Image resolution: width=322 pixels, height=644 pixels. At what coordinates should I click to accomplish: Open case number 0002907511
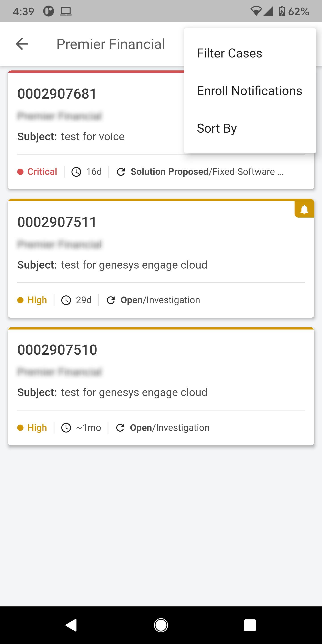click(x=57, y=222)
